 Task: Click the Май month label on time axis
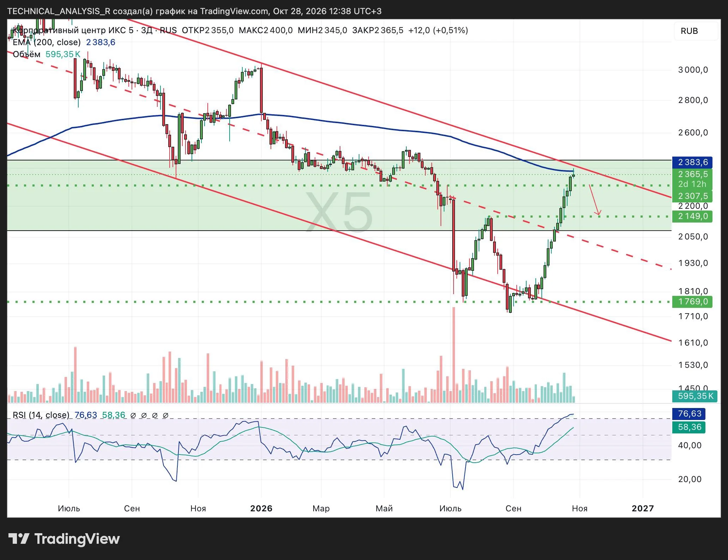click(384, 509)
